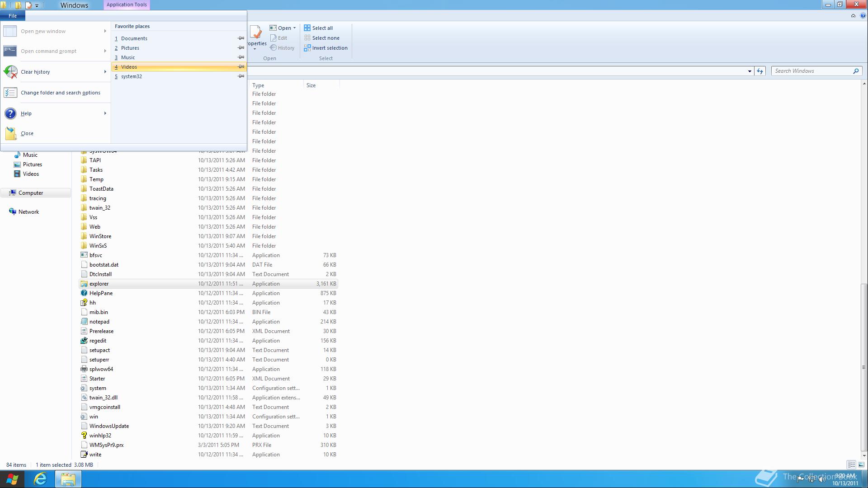Select Pictures in navigation pane

pyautogui.click(x=28, y=164)
